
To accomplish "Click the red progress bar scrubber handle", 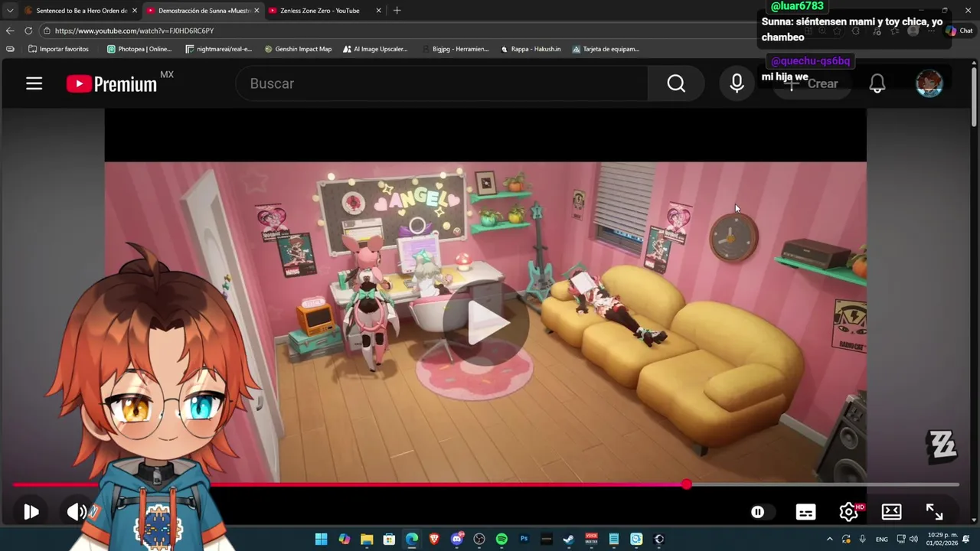I will 687,484.
